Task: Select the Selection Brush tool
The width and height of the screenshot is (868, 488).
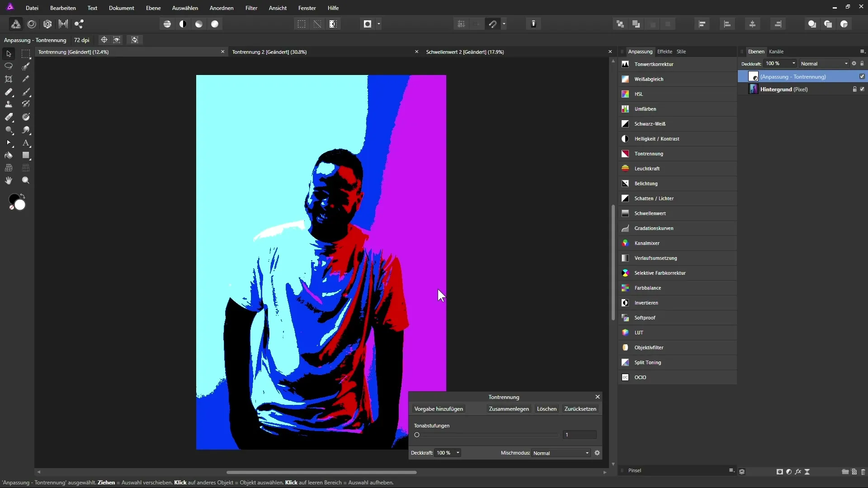Action: coord(26,66)
